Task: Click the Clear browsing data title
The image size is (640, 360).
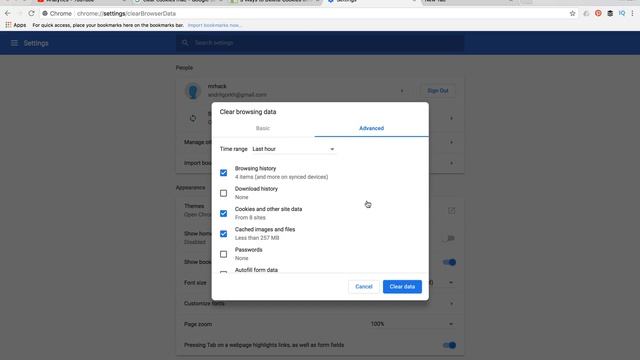Action: coord(248,112)
